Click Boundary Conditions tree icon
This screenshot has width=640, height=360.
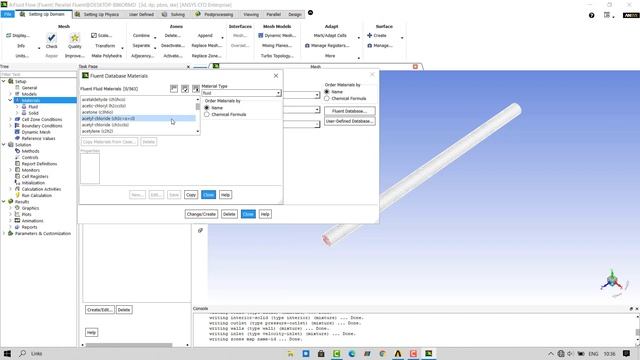(18, 126)
